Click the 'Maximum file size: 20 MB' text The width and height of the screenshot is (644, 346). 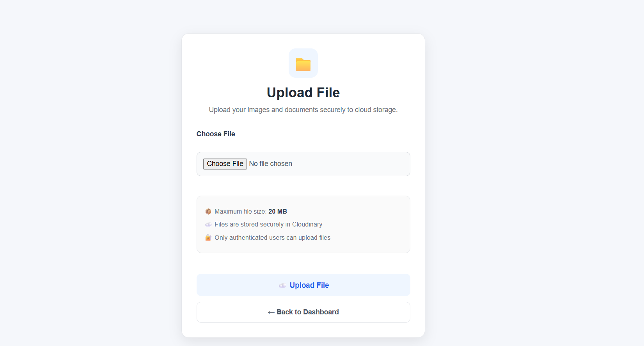pos(251,211)
